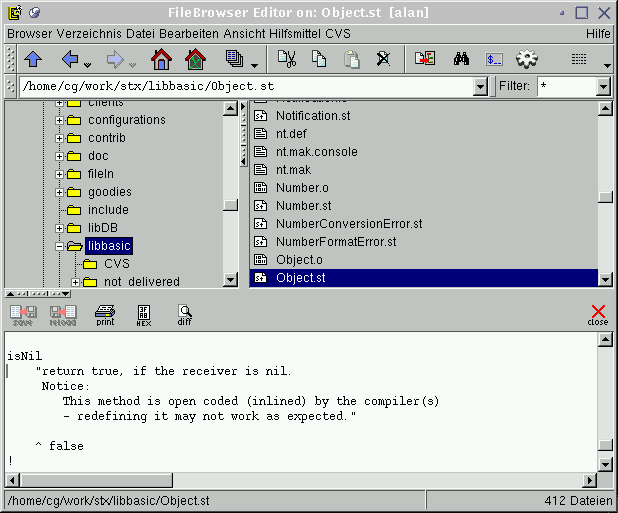618x513 pixels.
Task: Expand the goodies folder
Action: coord(60,192)
